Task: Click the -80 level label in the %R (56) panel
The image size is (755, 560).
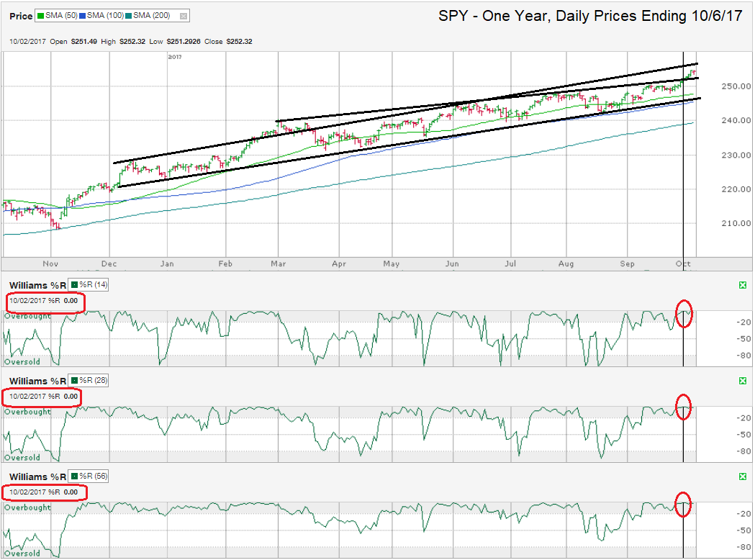Action: (x=744, y=547)
